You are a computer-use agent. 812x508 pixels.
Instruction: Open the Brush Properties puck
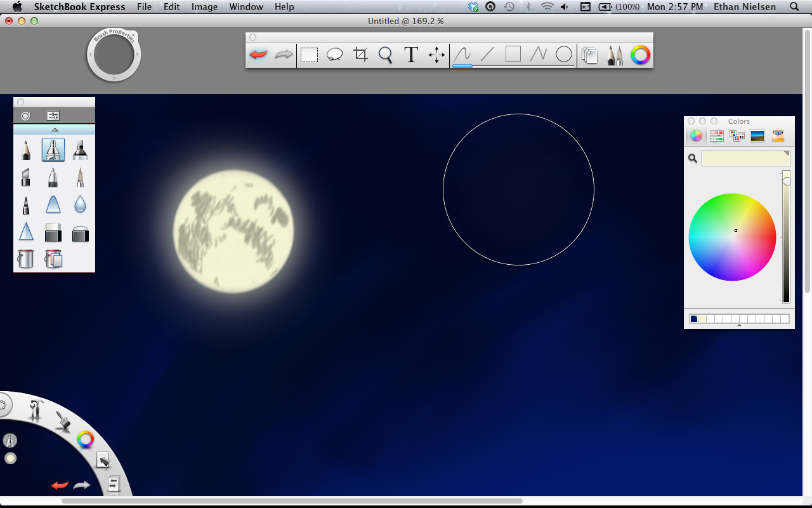click(114, 55)
